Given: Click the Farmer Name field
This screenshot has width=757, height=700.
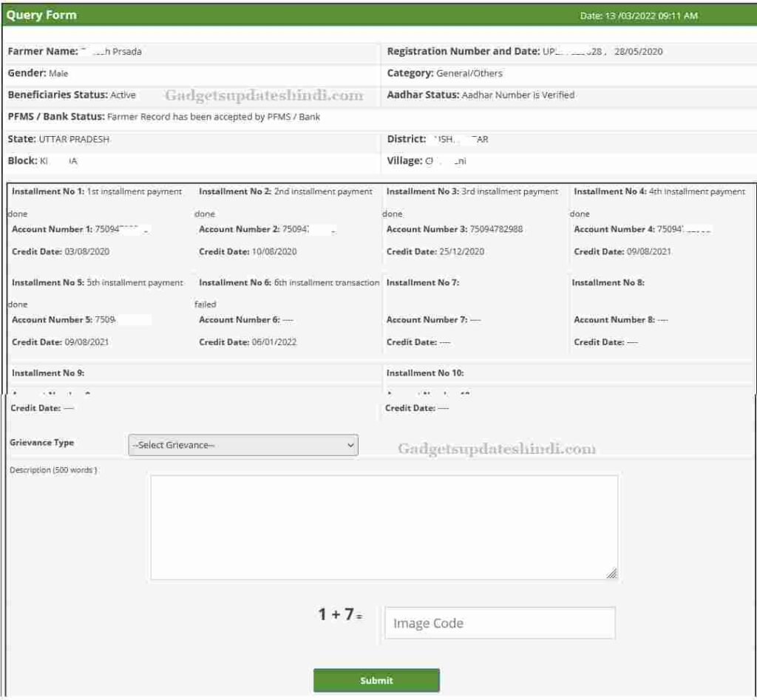Looking at the screenshot, I should click(75, 52).
